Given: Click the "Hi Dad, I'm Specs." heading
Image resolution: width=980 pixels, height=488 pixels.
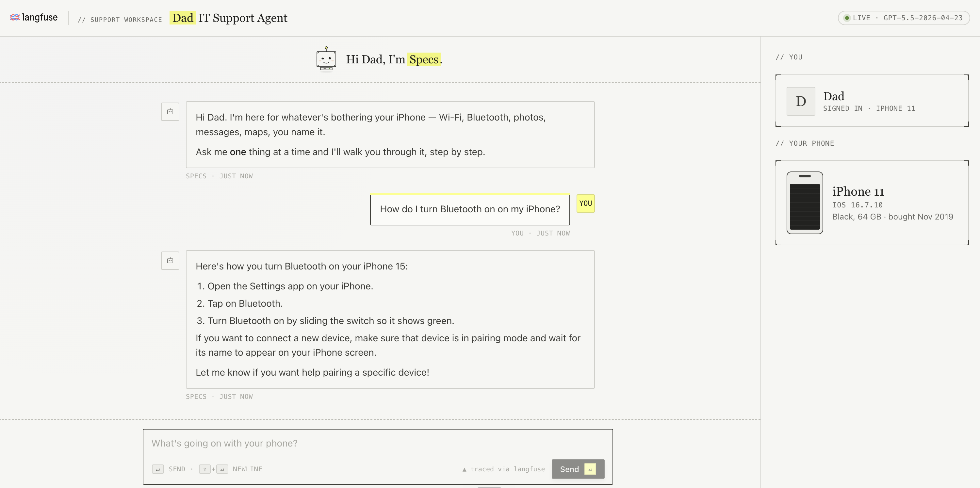Looking at the screenshot, I should coord(394,59).
